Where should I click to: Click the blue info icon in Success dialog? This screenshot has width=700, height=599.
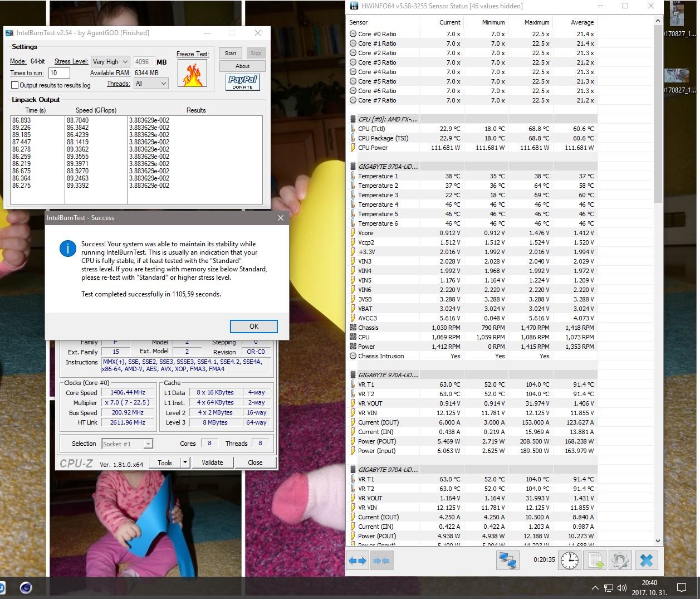(x=67, y=249)
